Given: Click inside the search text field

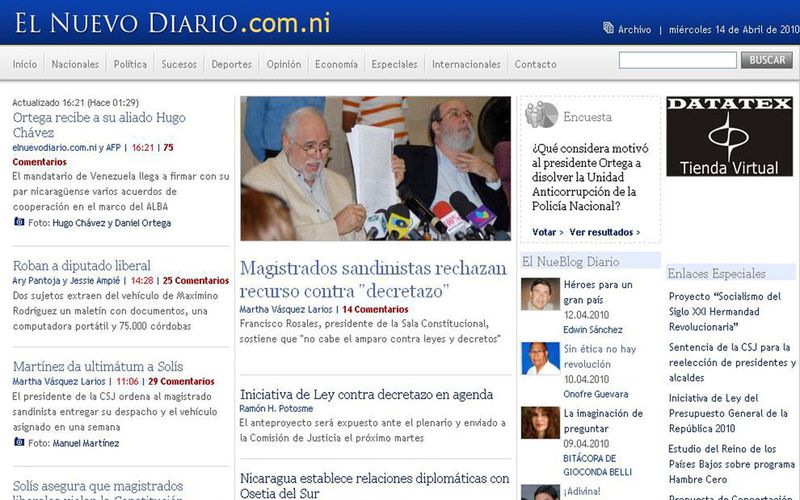Looking at the screenshot, I should click(678, 60).
